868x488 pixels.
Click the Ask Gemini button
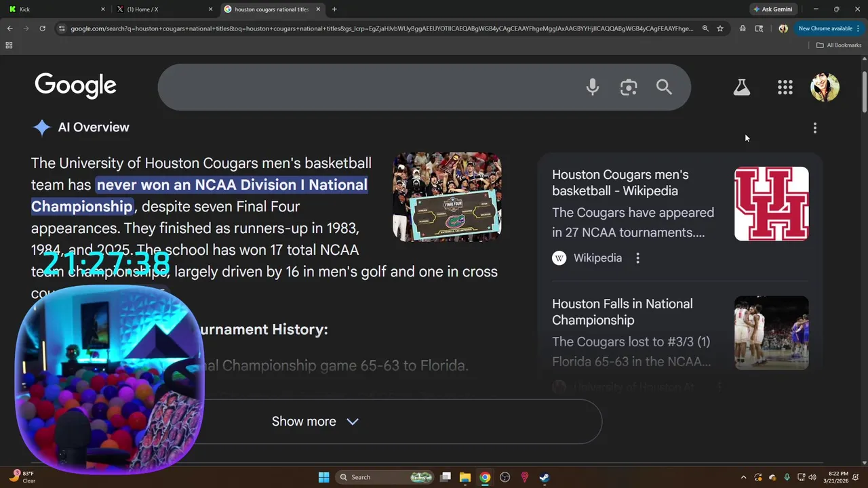point(772,9)
